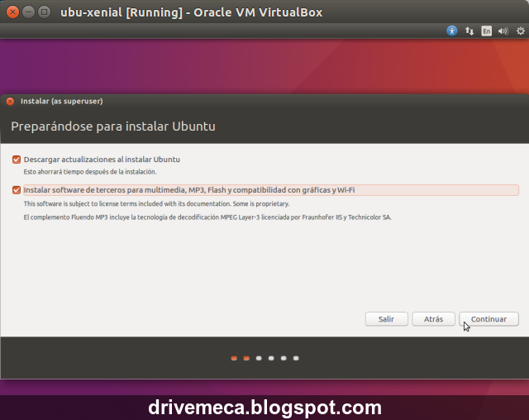The image size is (529, 420).
Task: Click the Descargar actualizaciones al instalar Ubuntu label
Action: (102, 160)
